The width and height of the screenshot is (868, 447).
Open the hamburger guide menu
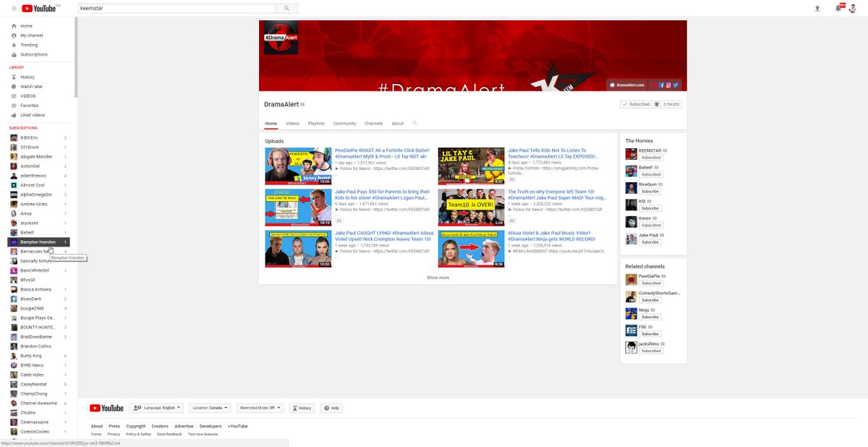13,9
